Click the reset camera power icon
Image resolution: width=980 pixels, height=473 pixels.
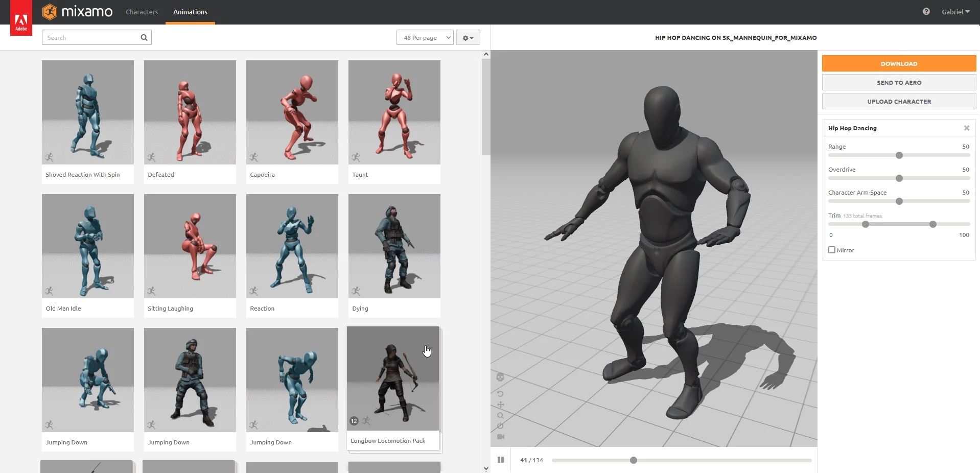[500, 426]
